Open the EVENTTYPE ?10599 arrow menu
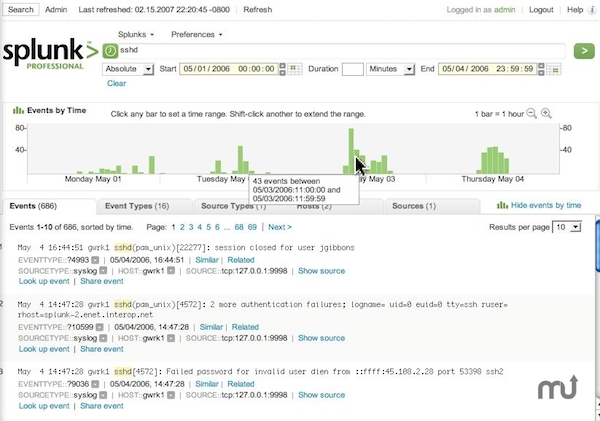The width and height of the screenshot is (600, 421). tap(99, 327)
